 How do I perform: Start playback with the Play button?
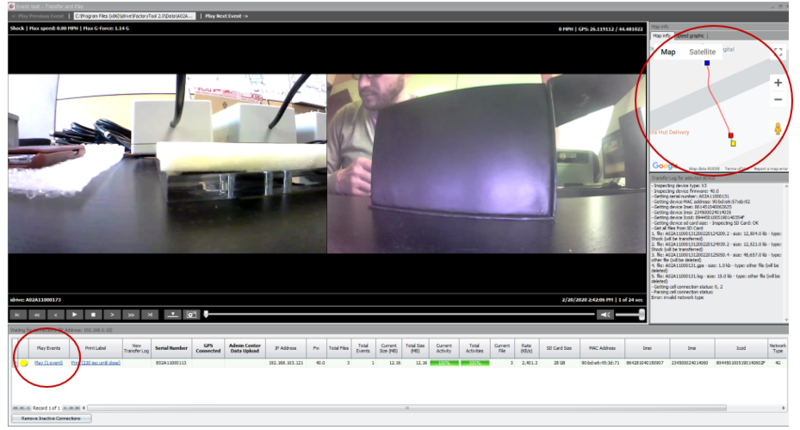[74, 315]
